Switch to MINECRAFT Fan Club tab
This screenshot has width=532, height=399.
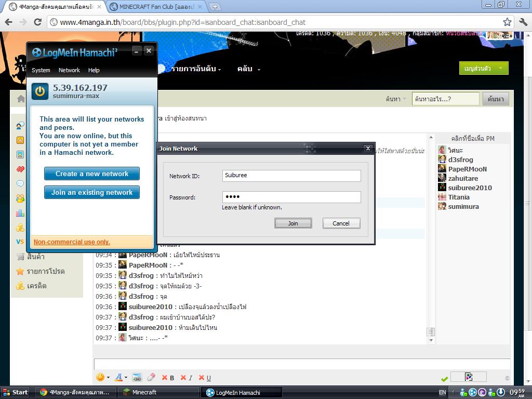(x=157, y=7)
